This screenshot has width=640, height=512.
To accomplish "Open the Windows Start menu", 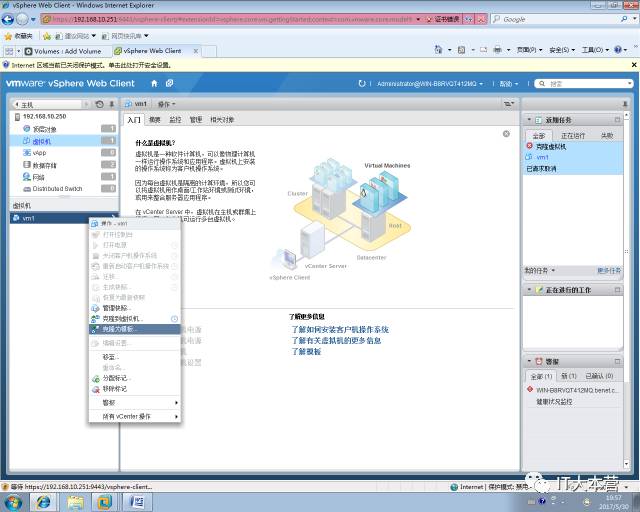I will 13,502.
